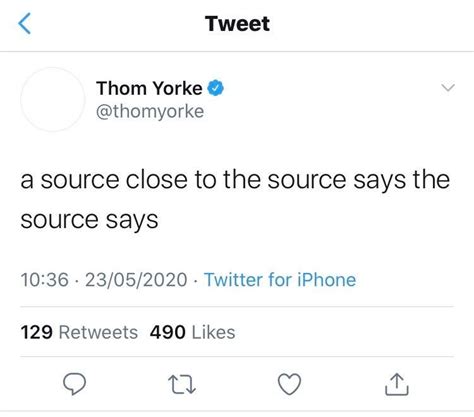Tap the number 490 count

[x=168, y=332]
